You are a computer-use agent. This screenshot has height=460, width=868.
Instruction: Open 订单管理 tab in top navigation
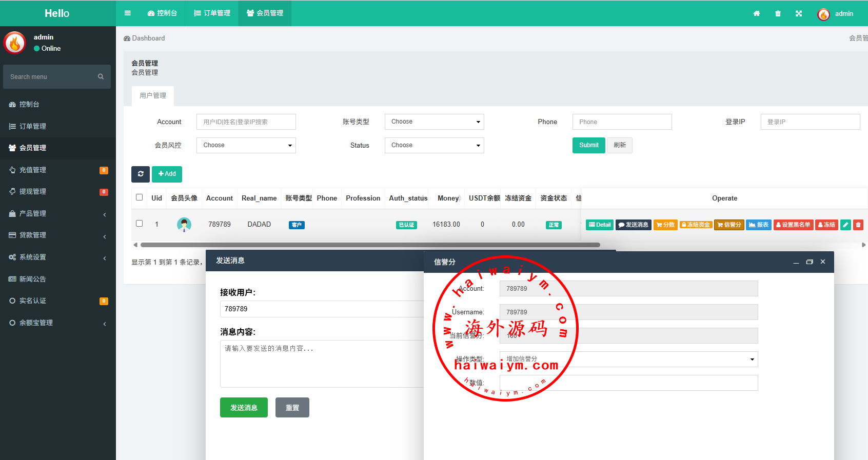(212, 13)
